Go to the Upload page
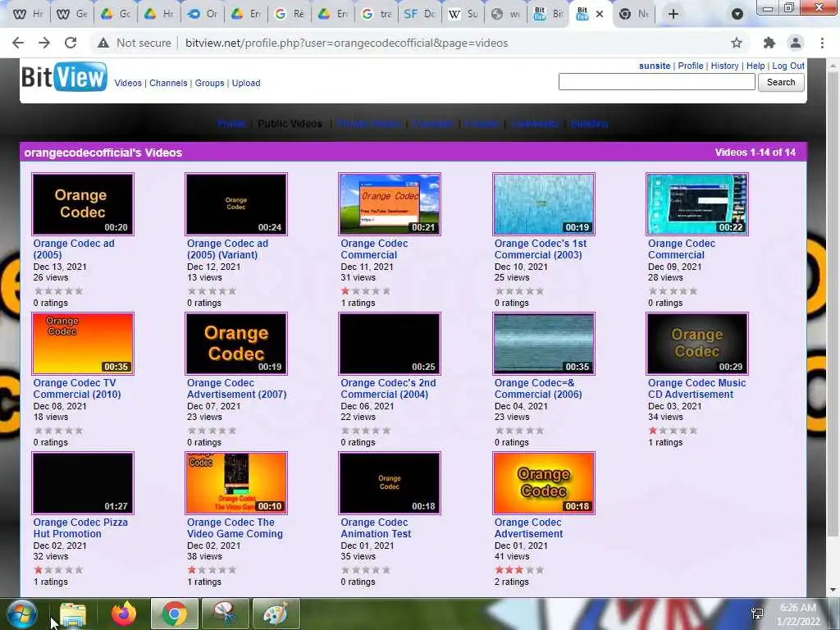This screenshot has width=840, height=630. click(246, 83)
